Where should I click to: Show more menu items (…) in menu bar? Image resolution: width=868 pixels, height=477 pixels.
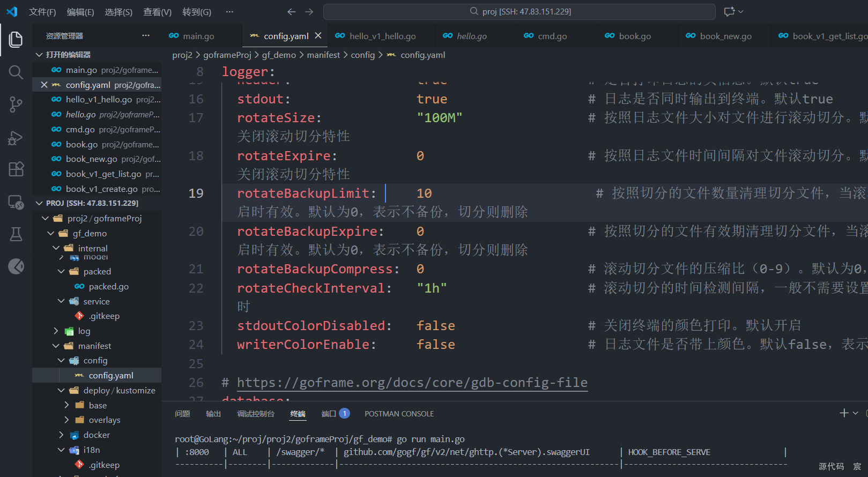[x=229, y=12]
